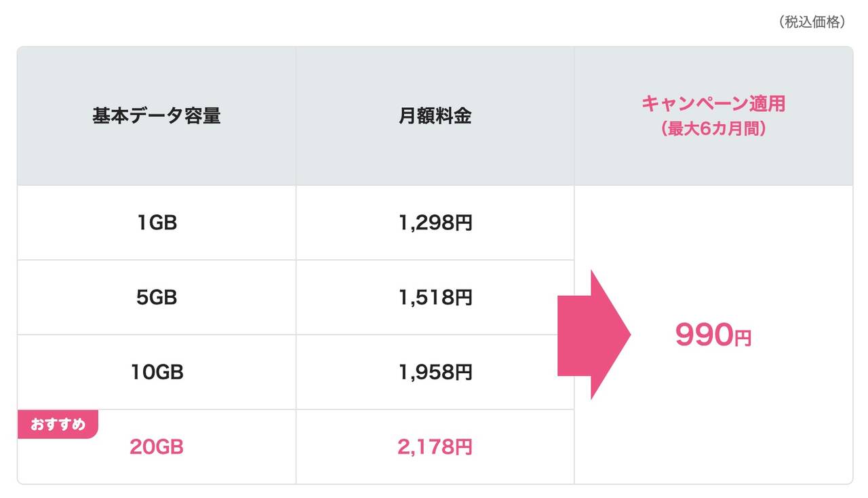This screenshot has height=498, width=868.
Task: Pick the pink 20GB plan label
Action: pyautogui.click(x=157, y=446)
